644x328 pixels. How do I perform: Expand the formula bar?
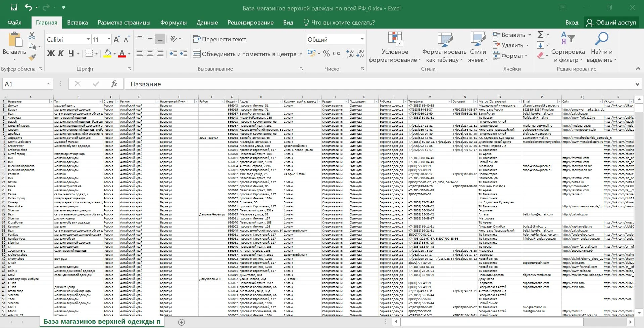tap(637, 84)
